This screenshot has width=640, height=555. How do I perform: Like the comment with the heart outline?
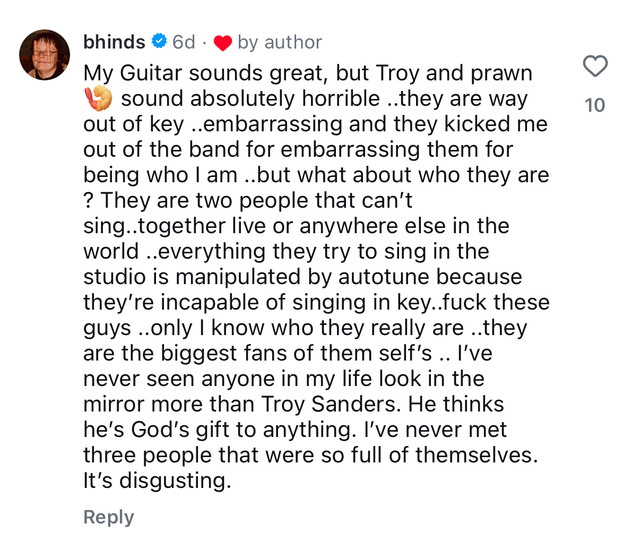(594, 66)
